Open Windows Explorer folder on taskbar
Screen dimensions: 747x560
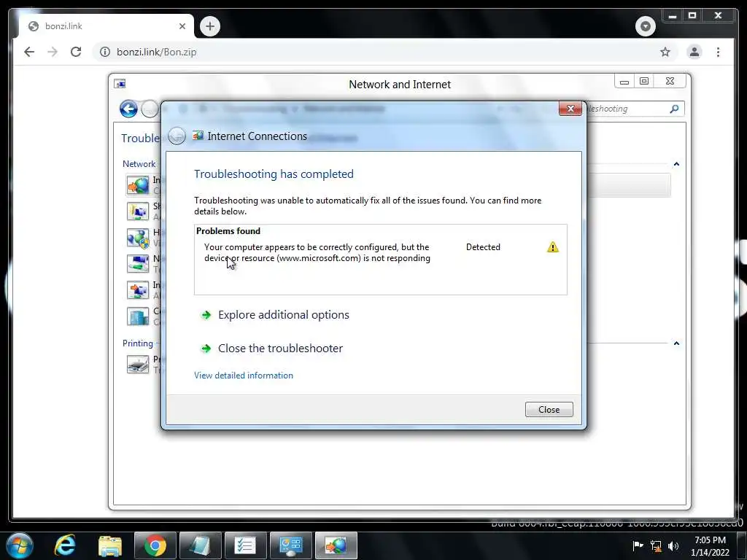110,545
